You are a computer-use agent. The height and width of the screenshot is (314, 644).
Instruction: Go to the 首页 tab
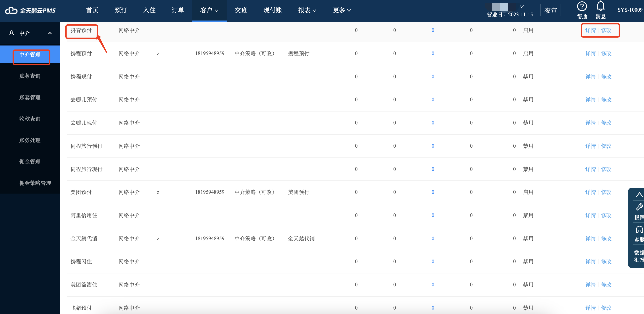(x=92, y=10)
